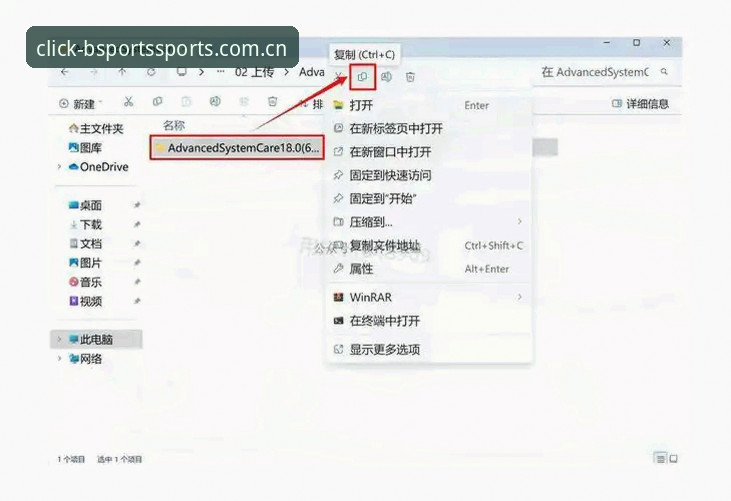Image resolution: width=731 pixels, height=501 pixels.
Task: Open 桌面 in the sidebar
Action: point(85,205)
